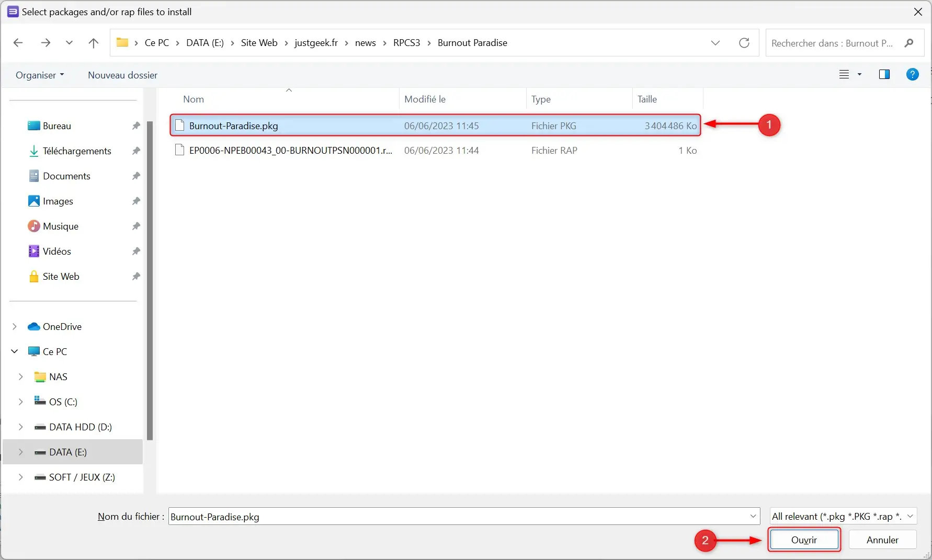Select OneDrive in navigation tree
This screenshot has width=932, height=560.
pyautogui.click(x=62, y=326)
